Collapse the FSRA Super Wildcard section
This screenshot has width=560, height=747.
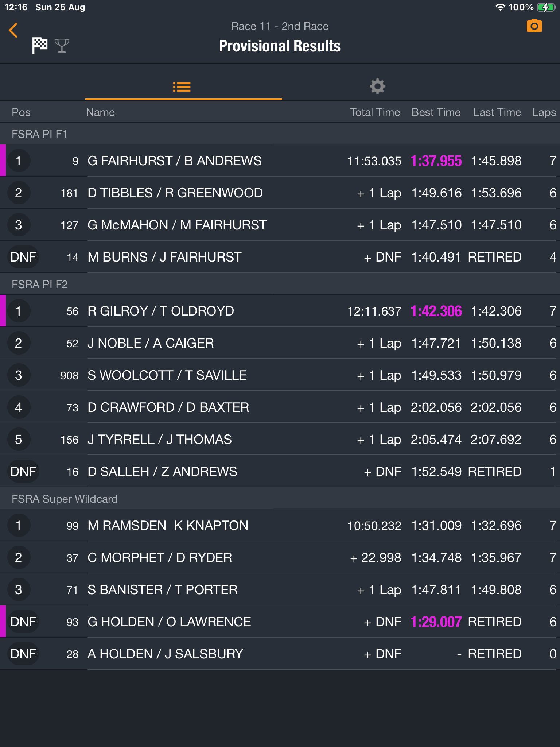(280, 499)
